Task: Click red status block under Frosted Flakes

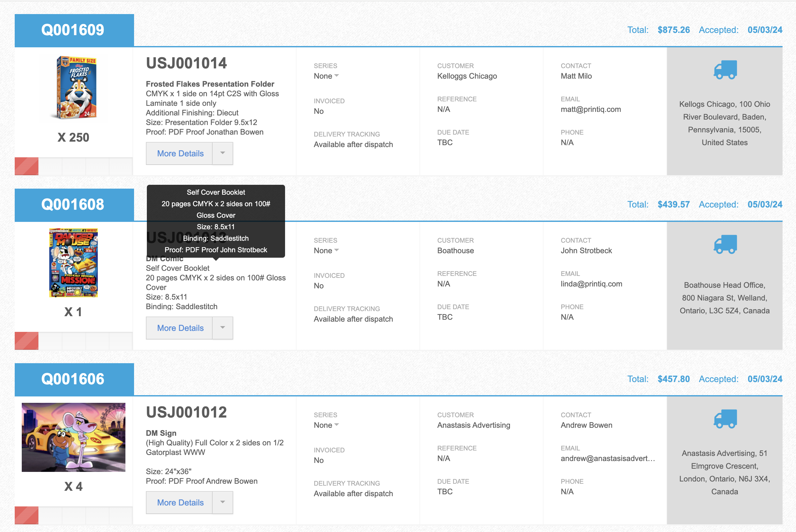Action: pos(27,166)
